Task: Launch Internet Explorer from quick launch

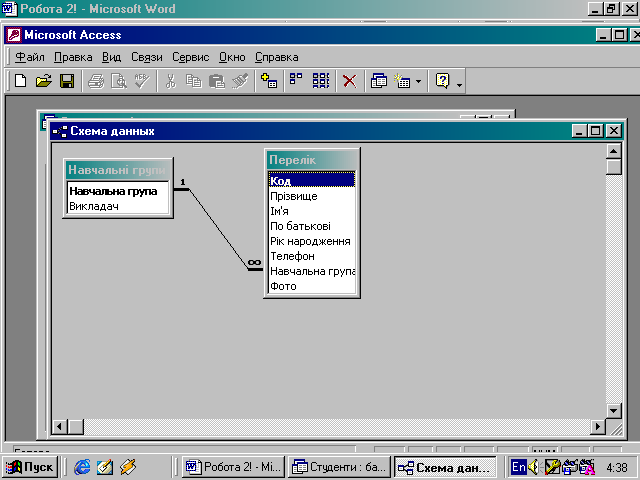Action: [82, 467]
